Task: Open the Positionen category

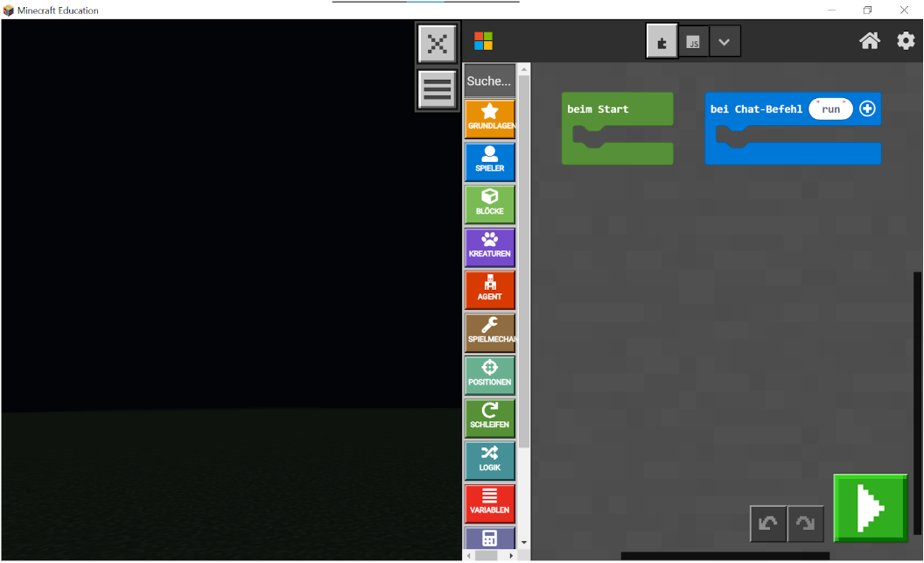Action: pos(490,375)
